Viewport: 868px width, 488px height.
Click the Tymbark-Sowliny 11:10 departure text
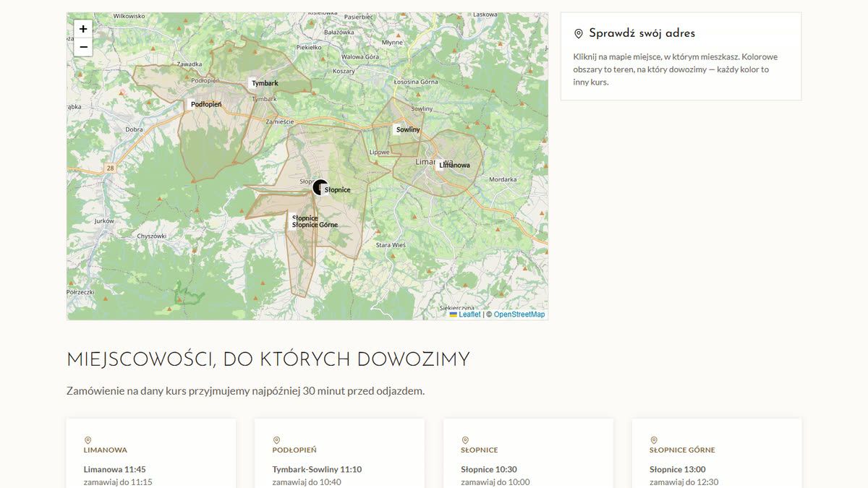point(317,469)
